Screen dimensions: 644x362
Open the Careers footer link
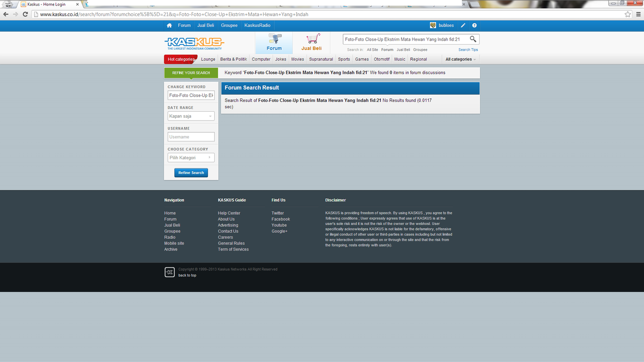coord(225,237)
